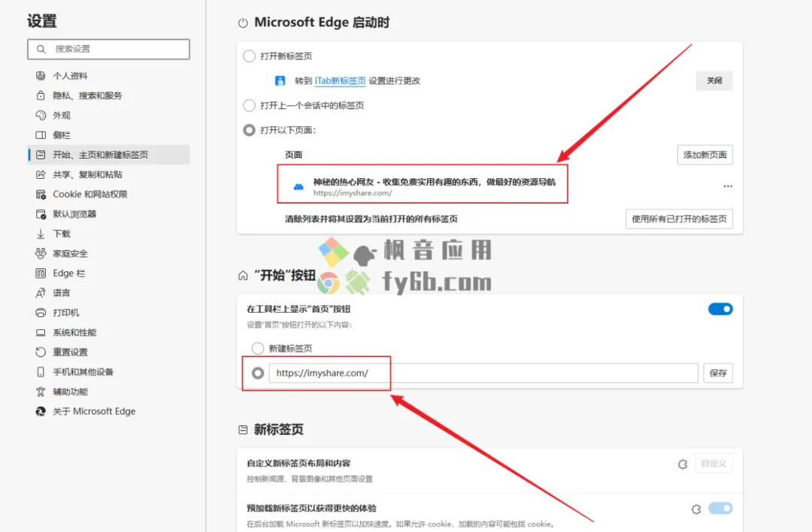Click the share icon beside 共享、复制和粘贴
Screen dimensions: 812x532
point(41,174)
